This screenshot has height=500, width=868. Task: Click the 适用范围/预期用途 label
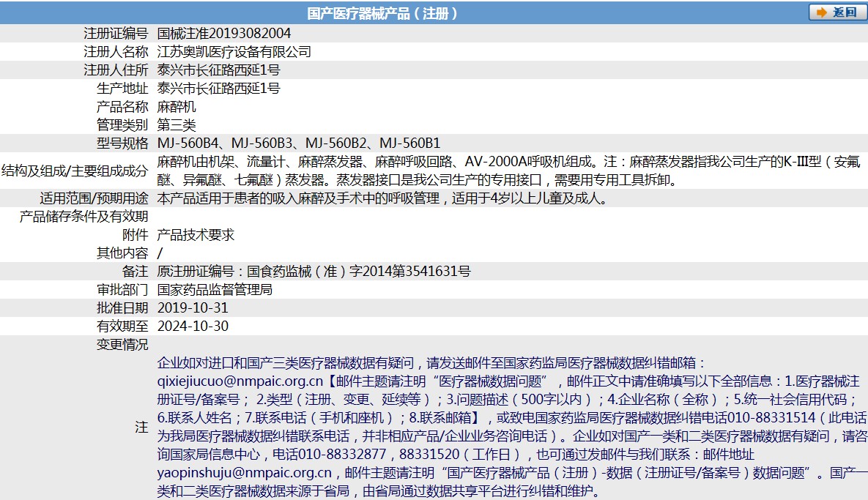click(94, 198)
